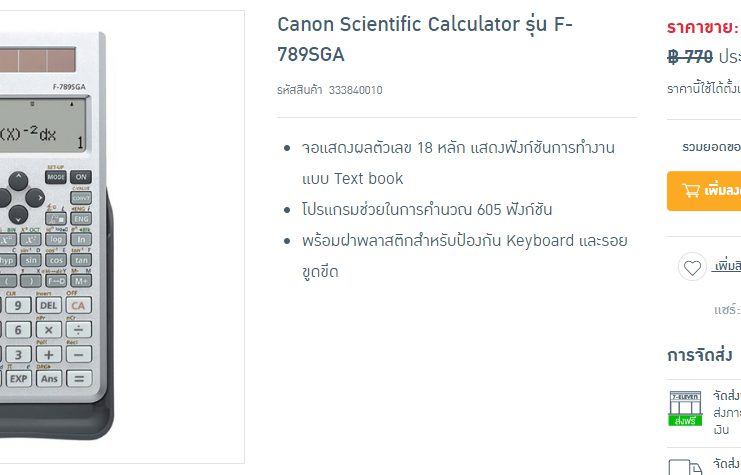Click the รวมยอดขอ total summary text
Viewport: 741px width, 475px height.
pos(711,146)
